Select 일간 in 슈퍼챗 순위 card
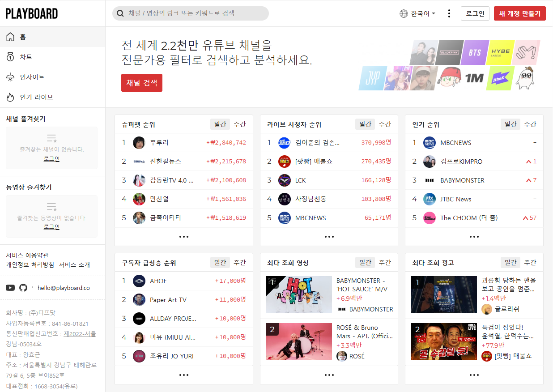 coord(220,124)
